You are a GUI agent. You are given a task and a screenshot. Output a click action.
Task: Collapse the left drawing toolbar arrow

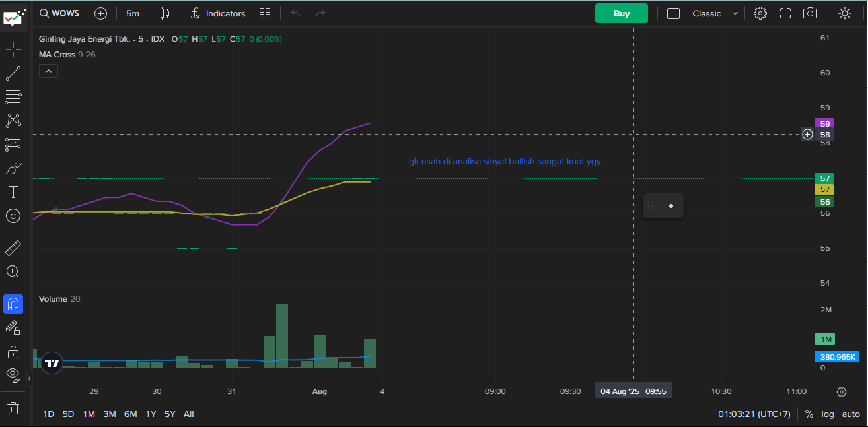[29, 378]
